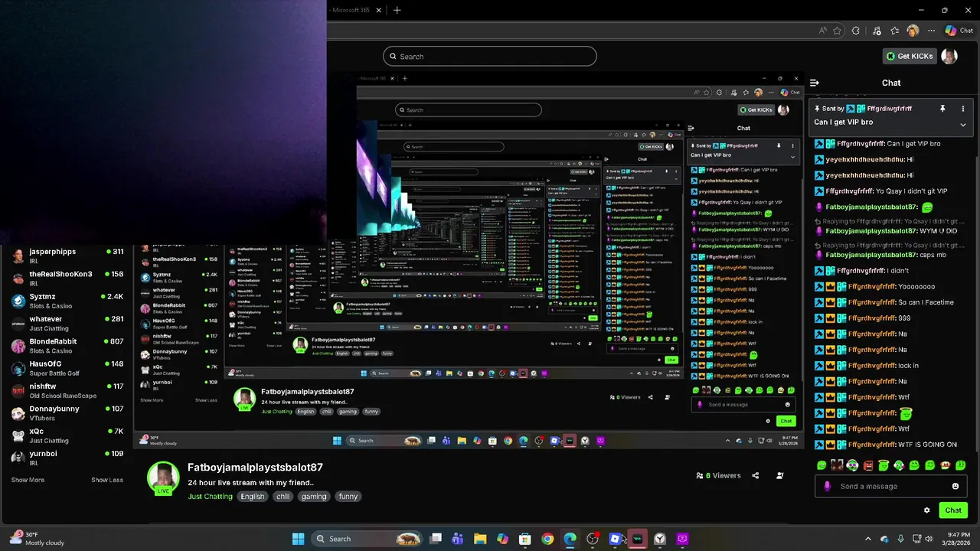Select the angry red emote
The height and width of the screenshot is (551, 980).
(868, 465)
